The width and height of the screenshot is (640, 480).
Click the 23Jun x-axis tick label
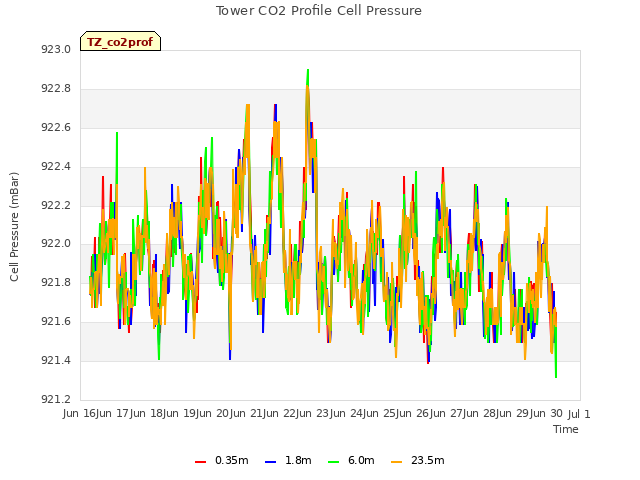tap(331, 413)
